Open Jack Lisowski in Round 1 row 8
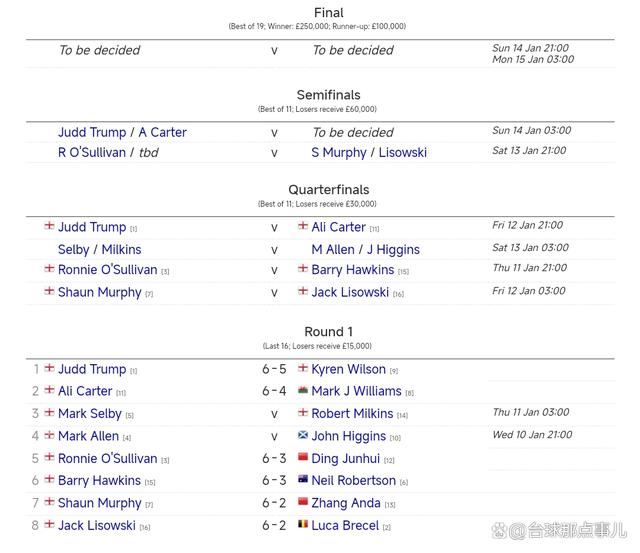This screenshot has height=553, width=640. pos(97,525)
